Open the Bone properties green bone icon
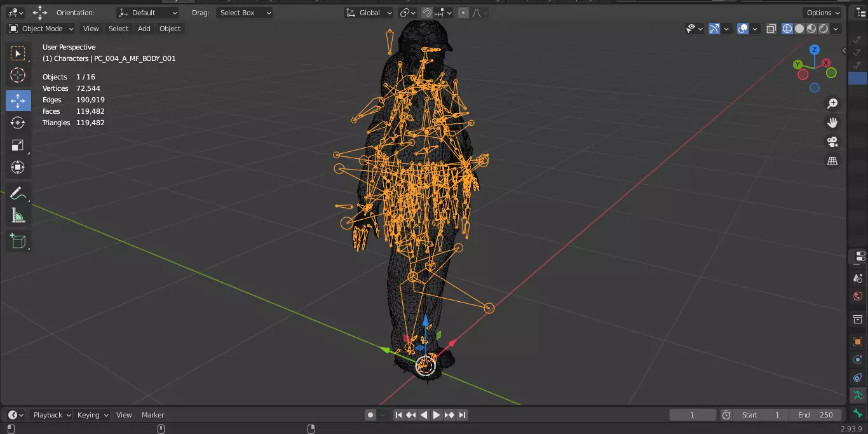The width and height of the screenshot is (868, 434). coord(858,413)
